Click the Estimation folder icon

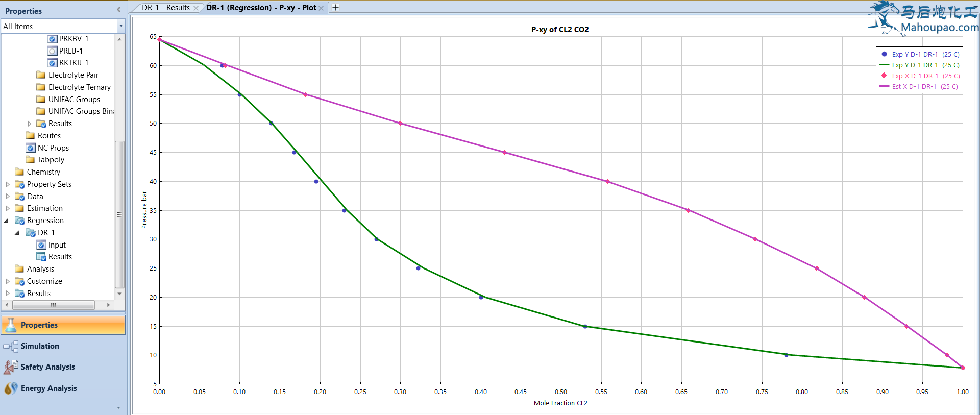click(20, 208)
